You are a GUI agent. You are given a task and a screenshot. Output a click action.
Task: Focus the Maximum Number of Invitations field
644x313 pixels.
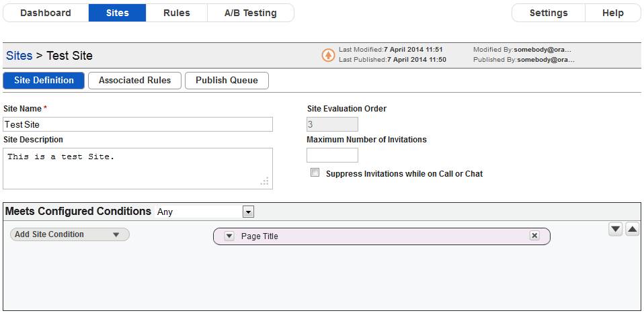(332, 155)
